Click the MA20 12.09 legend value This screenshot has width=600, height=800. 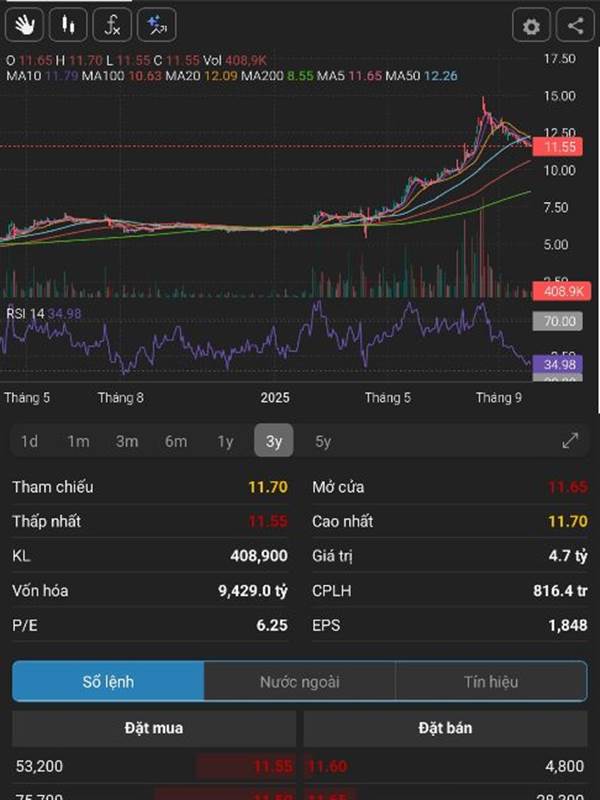pyautogui.click(x=221, y=76)
